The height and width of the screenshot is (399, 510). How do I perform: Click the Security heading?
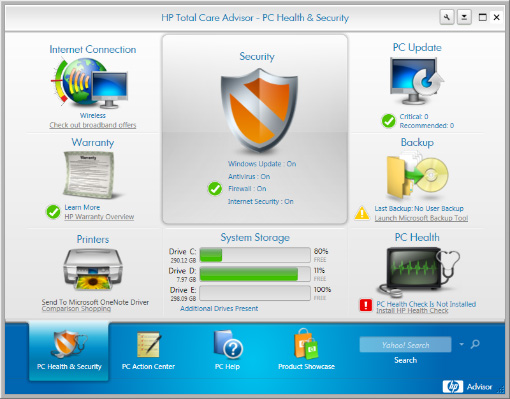tap(257, 56)
